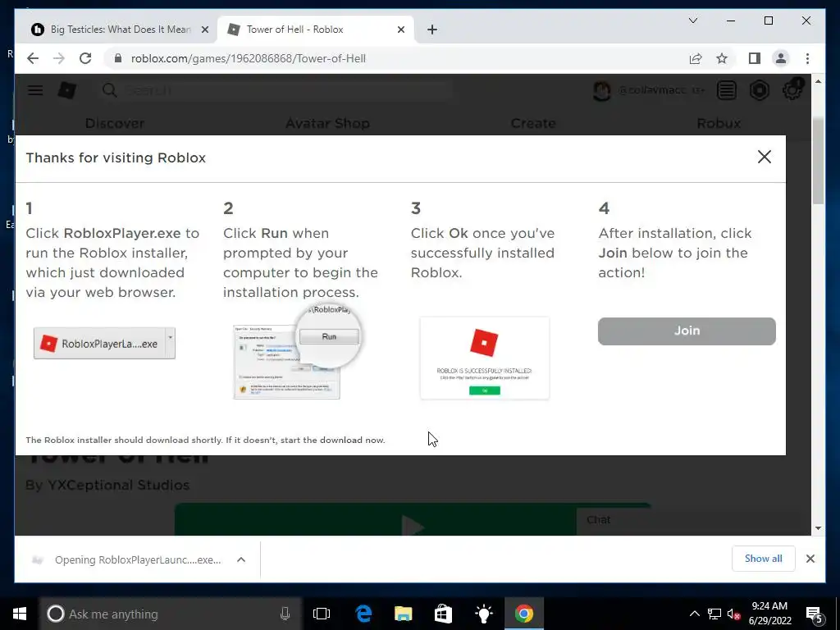
Task: Click the Chrome taskbar icon
Action: click(524, 614)
